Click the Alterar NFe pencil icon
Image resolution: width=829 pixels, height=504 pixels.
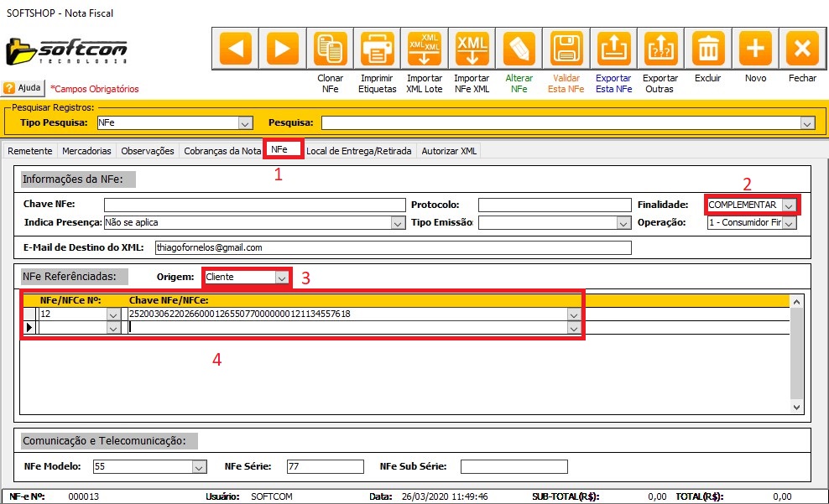(x=519, y=49)
